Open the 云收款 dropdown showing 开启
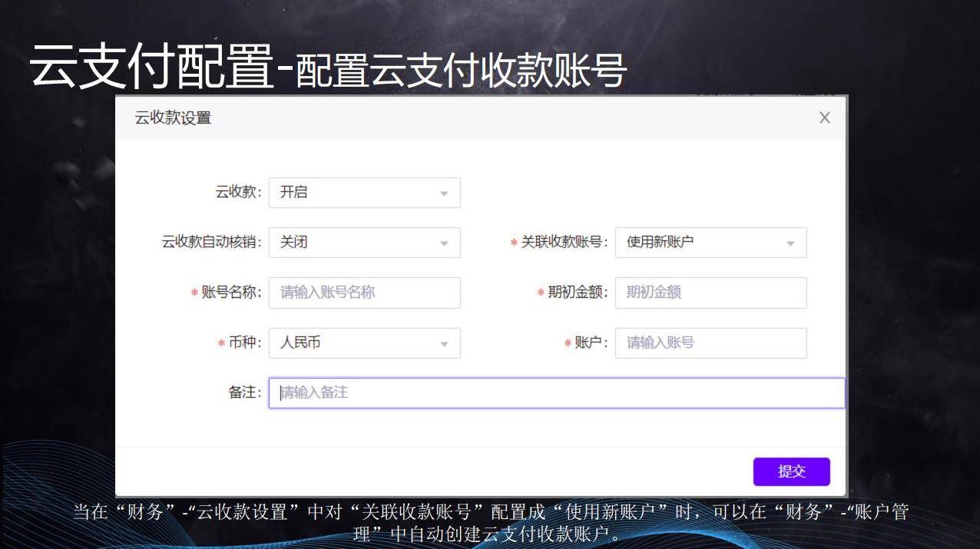Screen dimensions: 980x549 tap(365, 193)
